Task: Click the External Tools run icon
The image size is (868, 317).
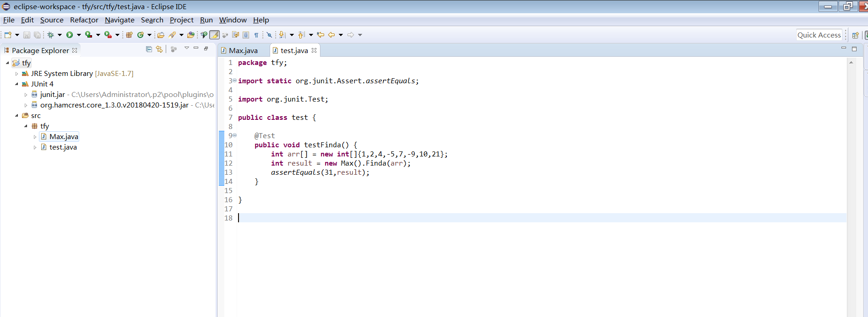Action: 108,35
